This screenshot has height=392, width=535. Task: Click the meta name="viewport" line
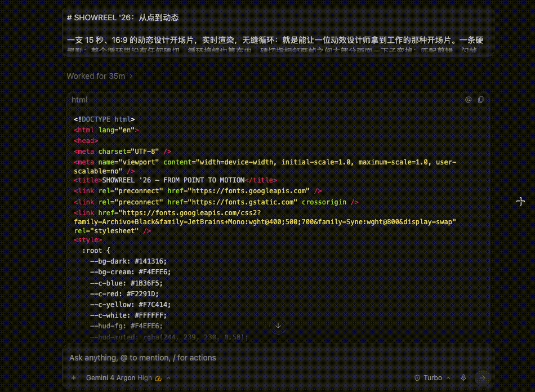265,167
